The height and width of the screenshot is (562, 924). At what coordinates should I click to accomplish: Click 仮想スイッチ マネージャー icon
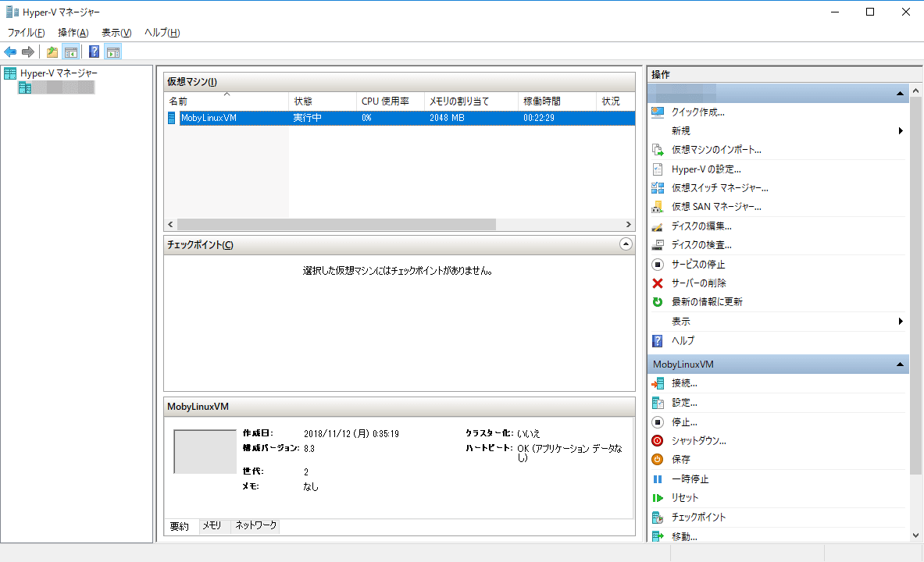pyautogui.click(x=658, y=188)
